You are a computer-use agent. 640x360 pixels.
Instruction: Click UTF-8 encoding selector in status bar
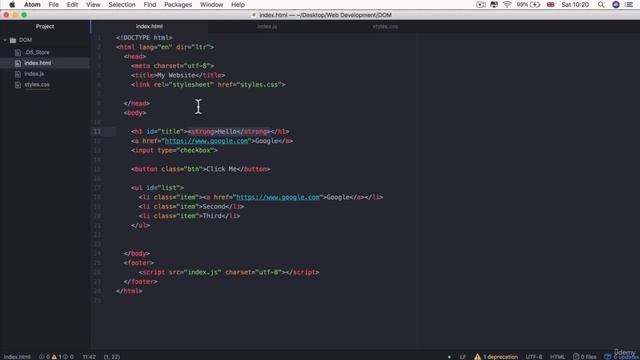click(x=533, y=357)
